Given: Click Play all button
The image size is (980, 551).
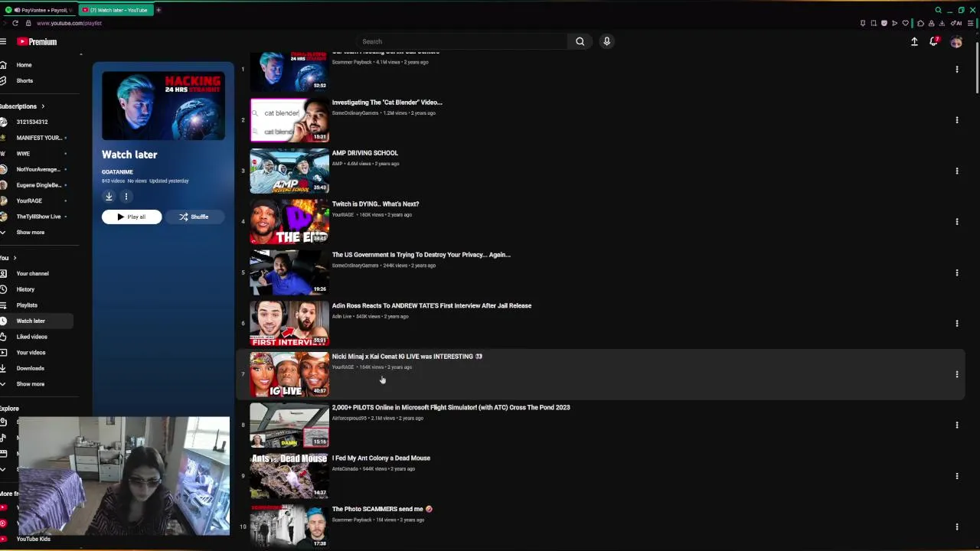Looking at the screenshot, I should [x=132, y=217].
